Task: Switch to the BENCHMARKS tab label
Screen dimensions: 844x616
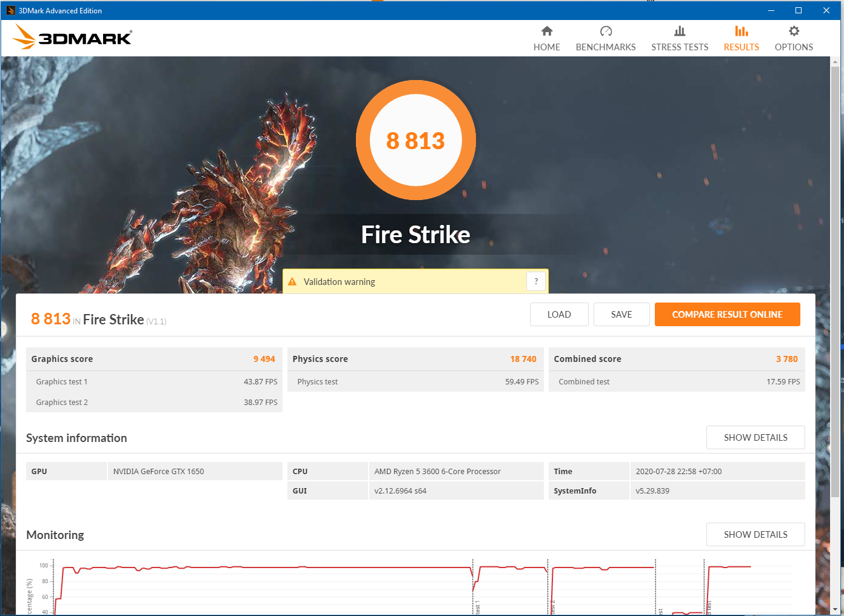Action: pyautogui.click(x=606, y=47)
